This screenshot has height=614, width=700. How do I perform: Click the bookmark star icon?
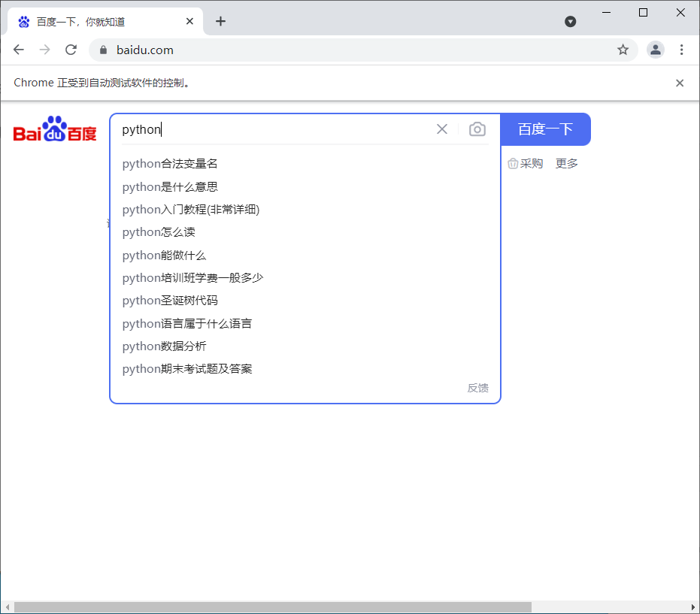pyautogui.click(x=623, y=50)
